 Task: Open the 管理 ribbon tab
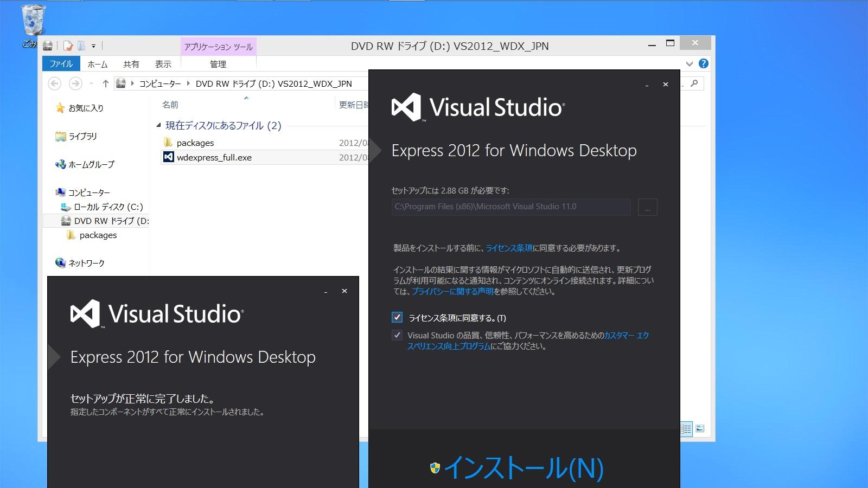(218, 64)
